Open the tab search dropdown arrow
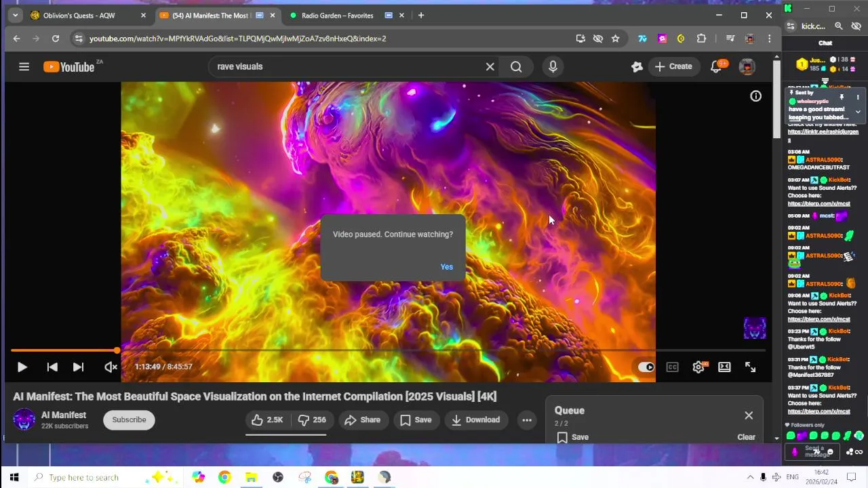This screenshot has width=868, height=488. [x=15, y=16]
